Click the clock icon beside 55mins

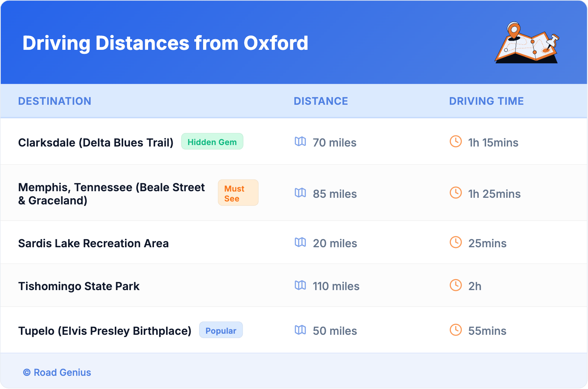pyautogui.click(x=456, y=330)
